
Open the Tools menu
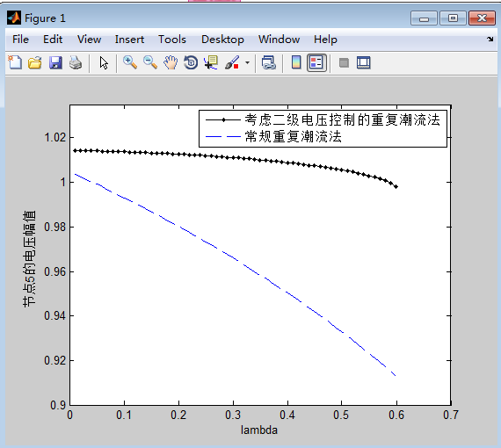pos(172,40)
